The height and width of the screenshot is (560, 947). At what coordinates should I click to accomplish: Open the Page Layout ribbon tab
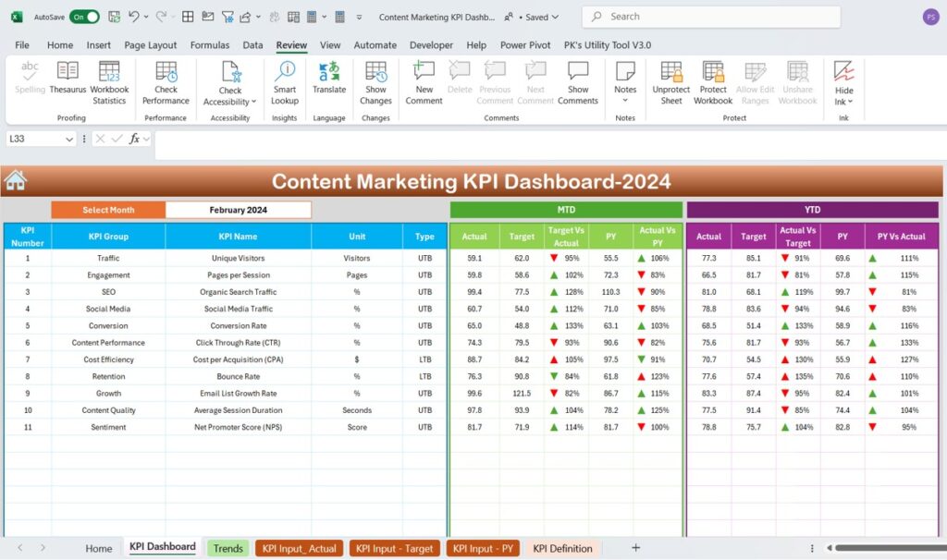151,44
